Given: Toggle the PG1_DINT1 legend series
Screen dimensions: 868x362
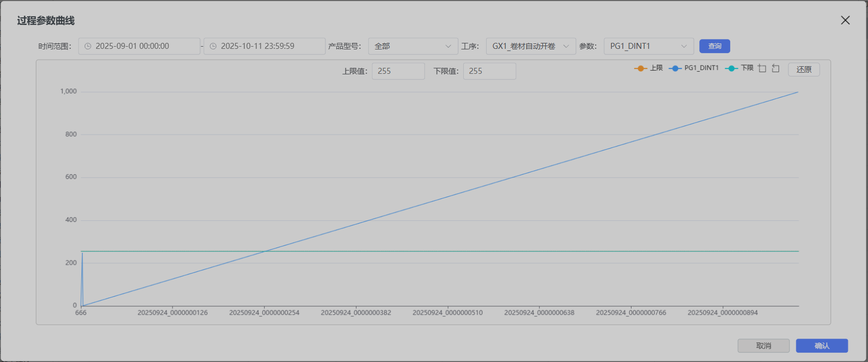Looking at the screenshot, I should (x=694, y=68).
